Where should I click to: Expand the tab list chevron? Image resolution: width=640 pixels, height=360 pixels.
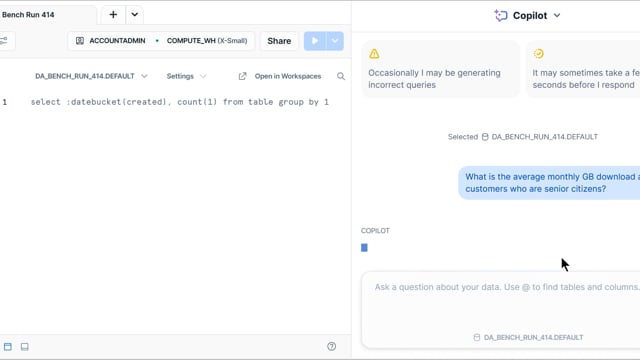click(134, 15)
